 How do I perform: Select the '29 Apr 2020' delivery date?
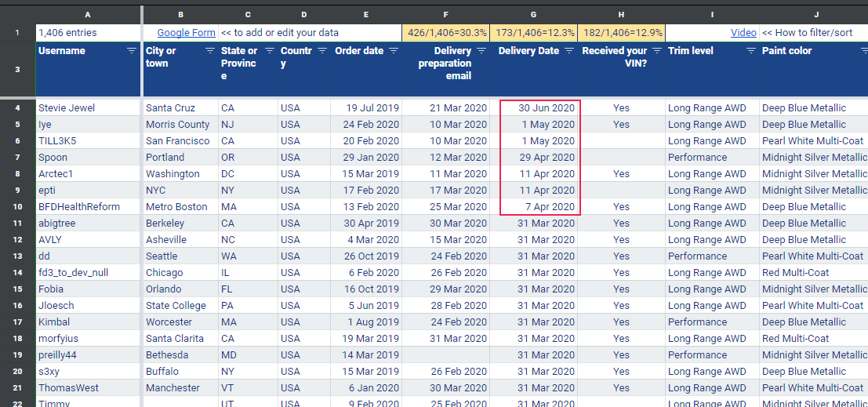point(534,158)
